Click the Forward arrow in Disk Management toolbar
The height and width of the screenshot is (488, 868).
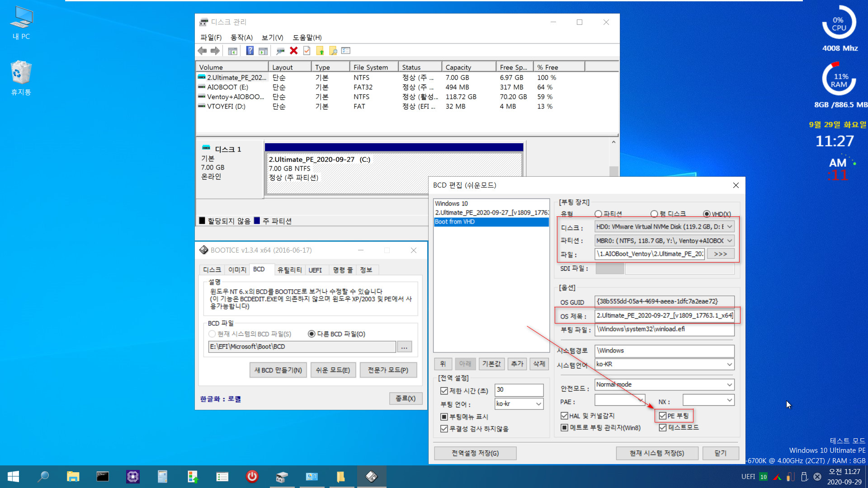pyautogui.click(x=215, y=51)
